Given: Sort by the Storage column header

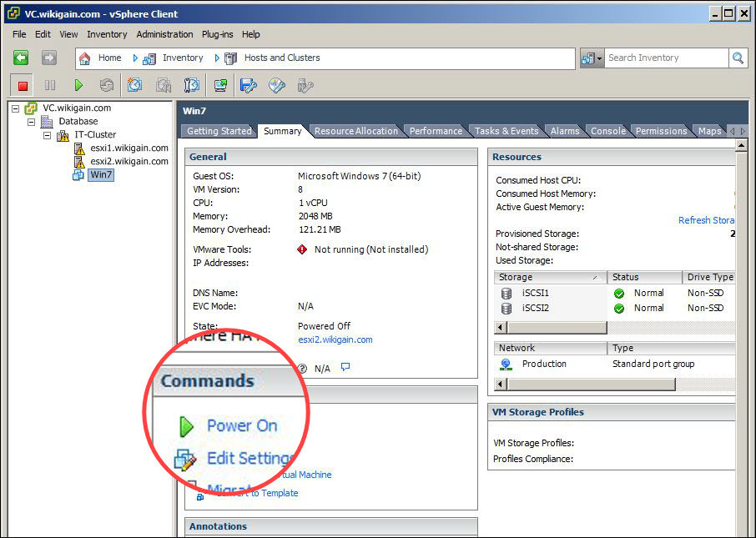Looking at the screenshot, I should (550, 277).
